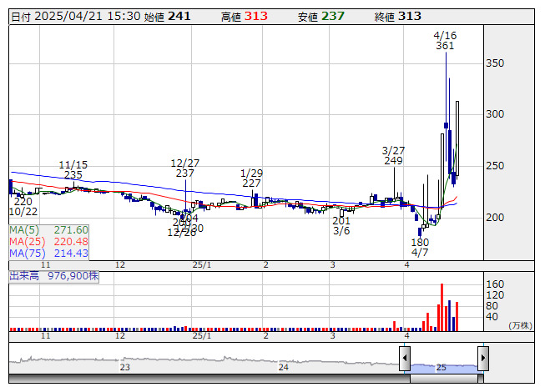This screenshot has height=392, width=545.
Task: Click the blue selected range in overview chart
Action: pyautogui.click(x=444, y=367)
